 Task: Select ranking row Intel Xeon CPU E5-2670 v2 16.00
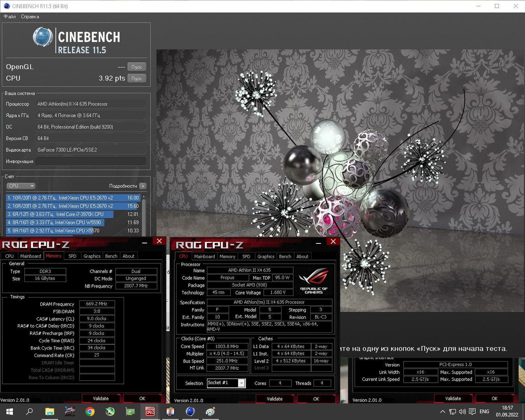pos(73,198)
